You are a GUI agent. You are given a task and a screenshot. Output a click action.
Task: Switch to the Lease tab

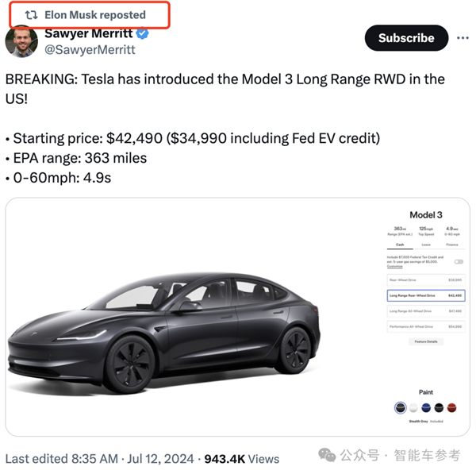point(425,245)
